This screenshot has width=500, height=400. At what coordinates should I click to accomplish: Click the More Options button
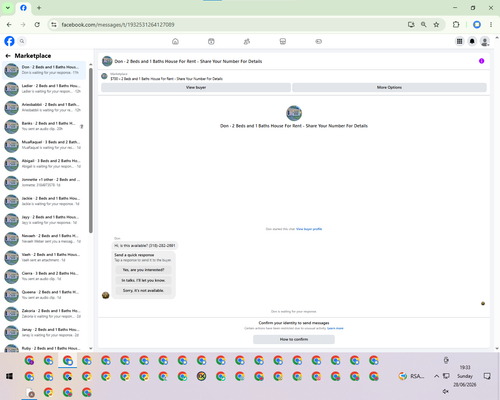(x=389, y=87)
